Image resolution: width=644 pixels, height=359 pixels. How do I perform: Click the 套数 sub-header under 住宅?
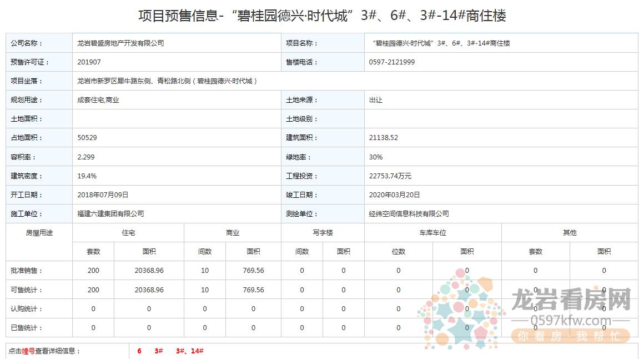point(93,251)
